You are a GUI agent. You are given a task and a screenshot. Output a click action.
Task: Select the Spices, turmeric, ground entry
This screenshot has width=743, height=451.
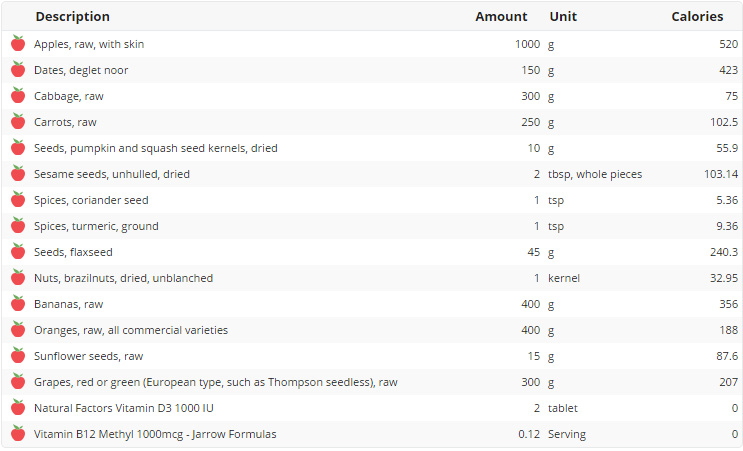(x=96, y=226)
